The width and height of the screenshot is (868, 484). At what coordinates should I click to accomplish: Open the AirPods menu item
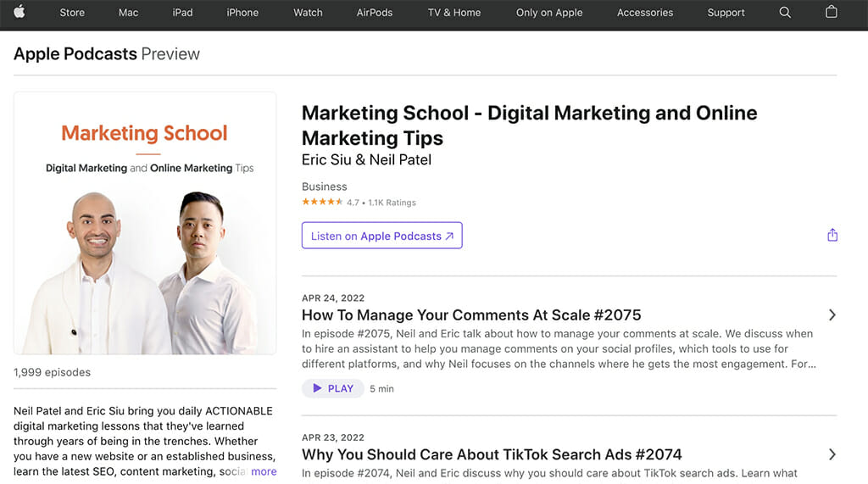[374, 12]
